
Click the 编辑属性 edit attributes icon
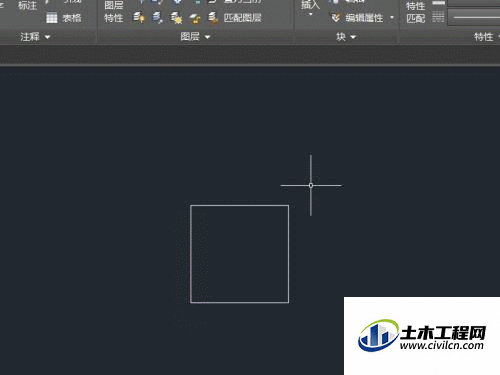(x=335, y=17)
